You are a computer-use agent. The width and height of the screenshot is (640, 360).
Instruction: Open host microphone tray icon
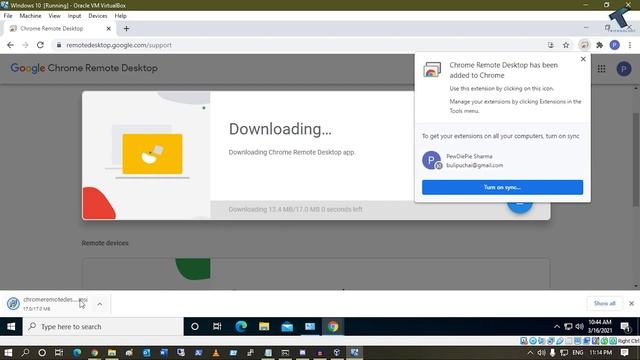point(552,353)
